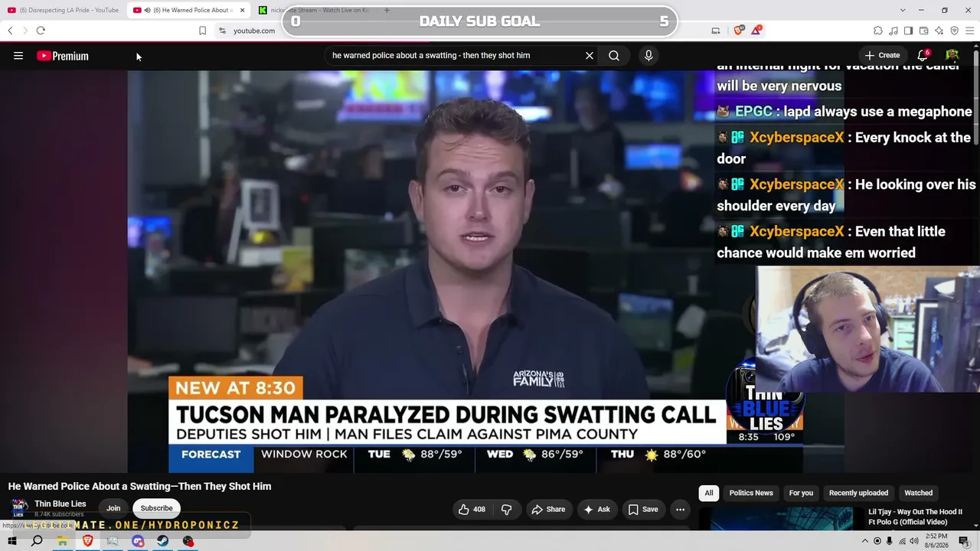This screenshot has width=980, height=551.
Task: Click the video title text
Action: click(x=139, y=486)
